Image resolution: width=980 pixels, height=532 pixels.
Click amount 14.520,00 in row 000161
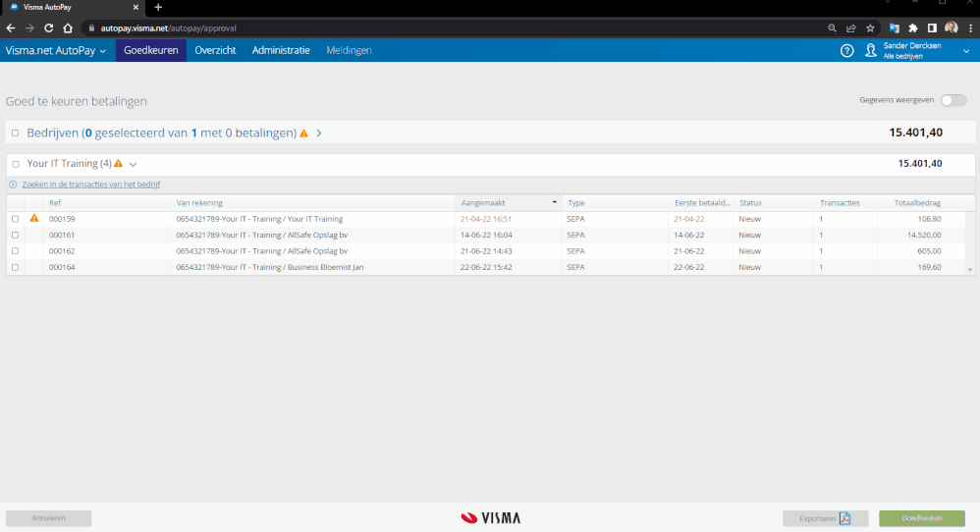click(924, 236)
